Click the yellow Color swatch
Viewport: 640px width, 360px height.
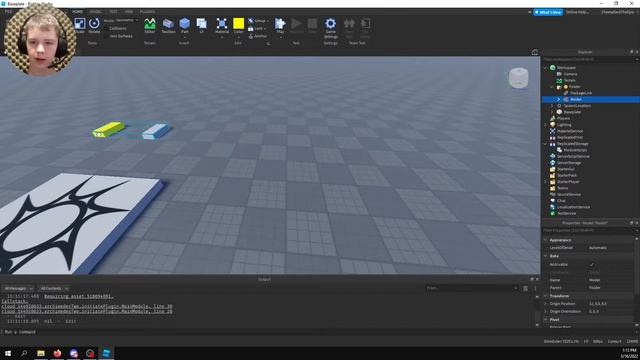[x=238, y=23]
